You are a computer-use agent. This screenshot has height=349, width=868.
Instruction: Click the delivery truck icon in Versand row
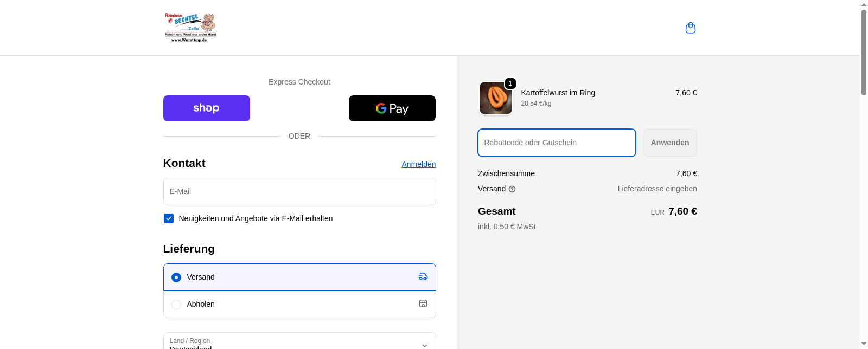[x=423, y=276]
